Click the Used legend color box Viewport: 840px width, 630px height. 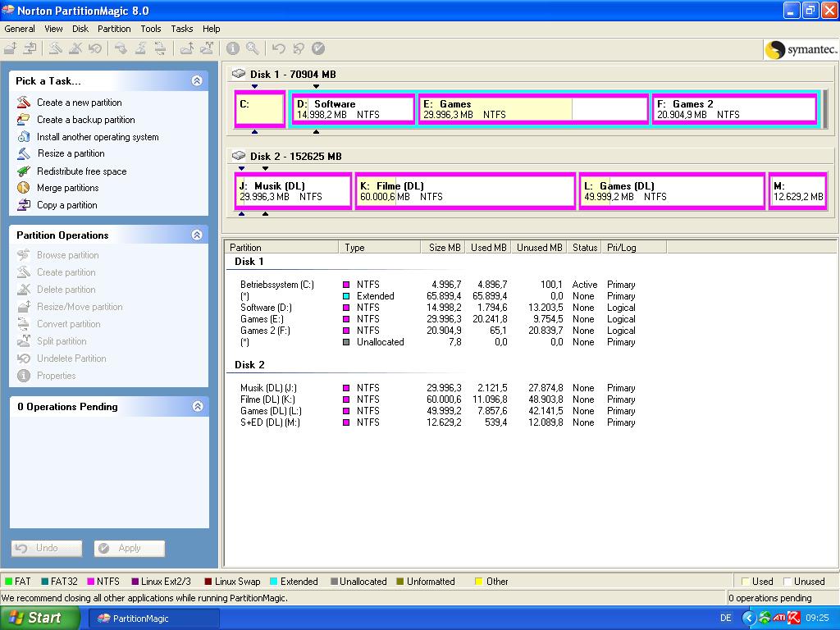[x=745, y=582]
